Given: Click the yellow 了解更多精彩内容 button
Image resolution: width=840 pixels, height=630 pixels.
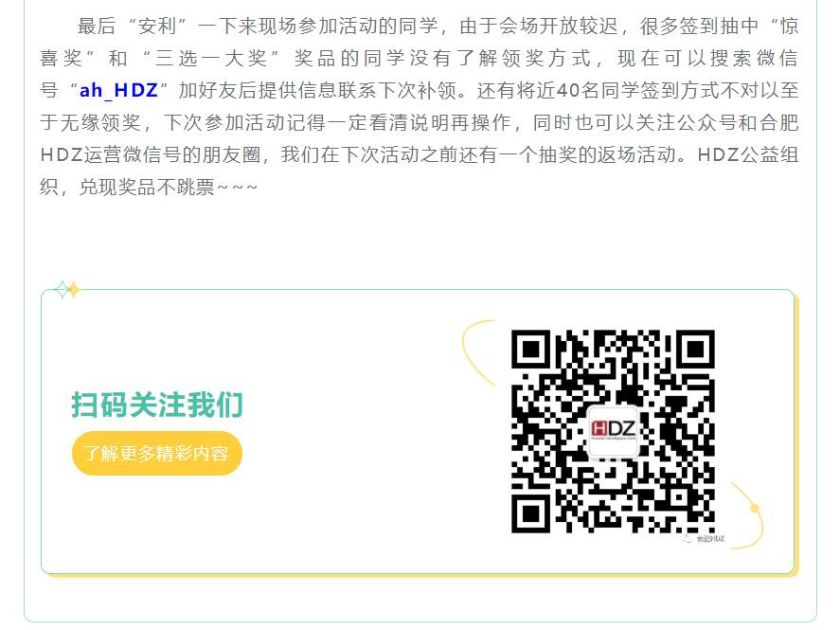Looking at the screenshot, I should 157,453.
